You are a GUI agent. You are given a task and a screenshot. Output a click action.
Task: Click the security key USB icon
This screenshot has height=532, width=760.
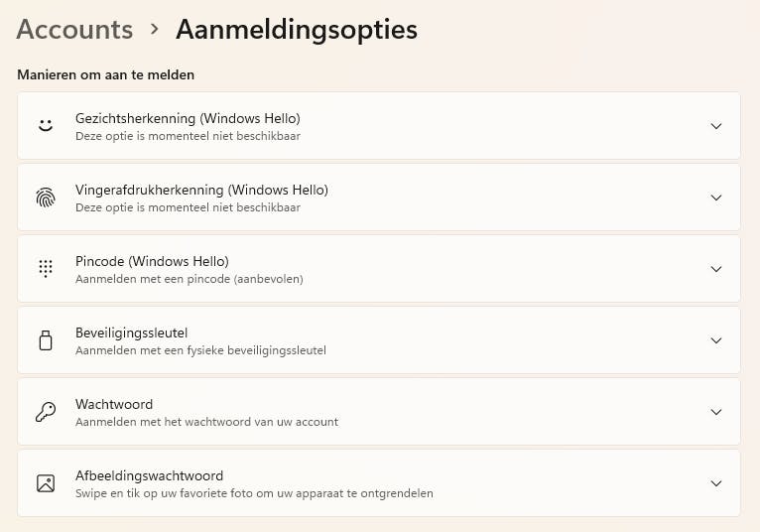(x=46, y=340)
